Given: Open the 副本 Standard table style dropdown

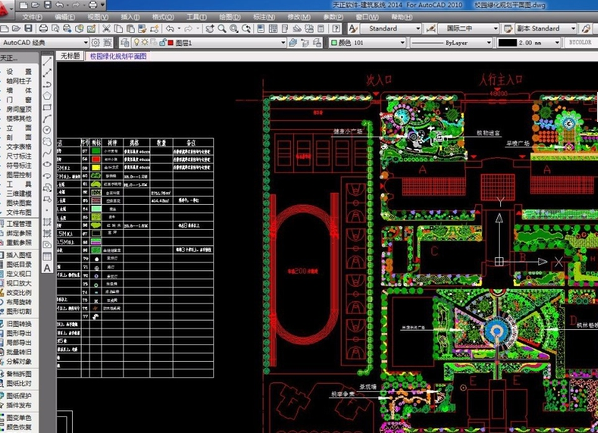Looking at the screenshot, I should click(x=573, y=29).
